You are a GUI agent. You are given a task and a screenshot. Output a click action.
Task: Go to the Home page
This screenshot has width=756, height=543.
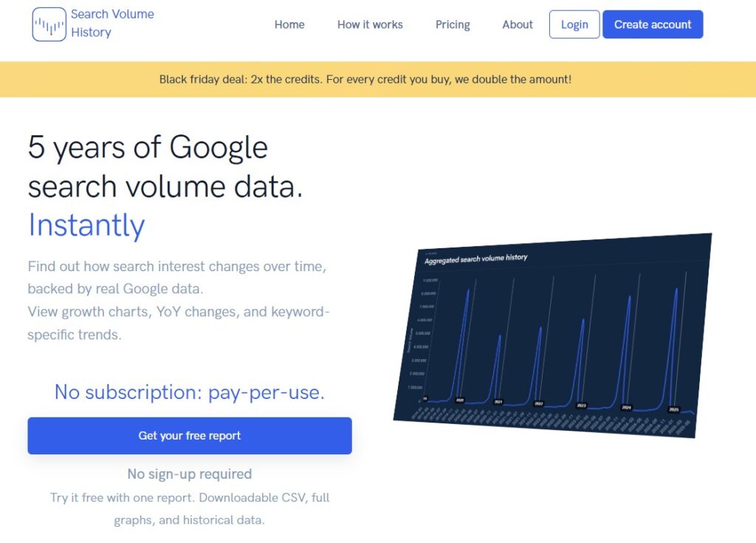click(x=289, y=24)
